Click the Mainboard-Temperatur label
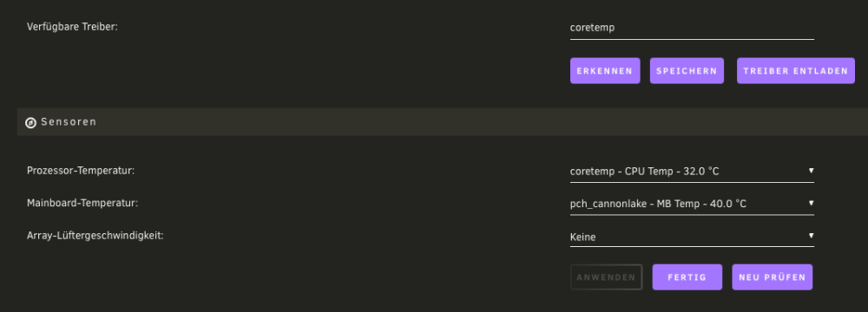 [82, 203]
